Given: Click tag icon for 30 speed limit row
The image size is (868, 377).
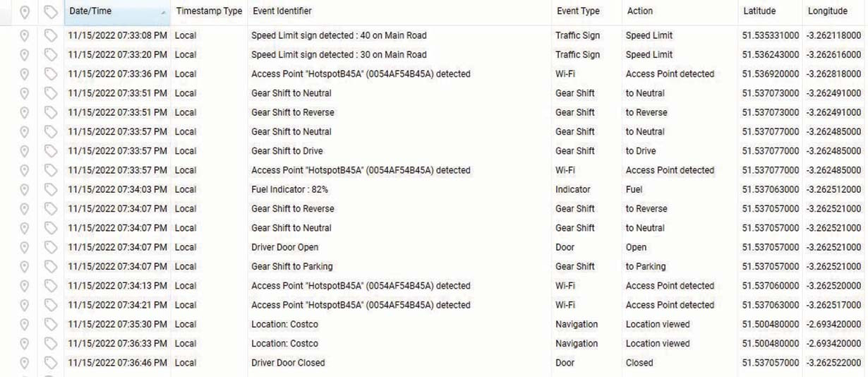Looking at the screenshot, I should [49, 54].
